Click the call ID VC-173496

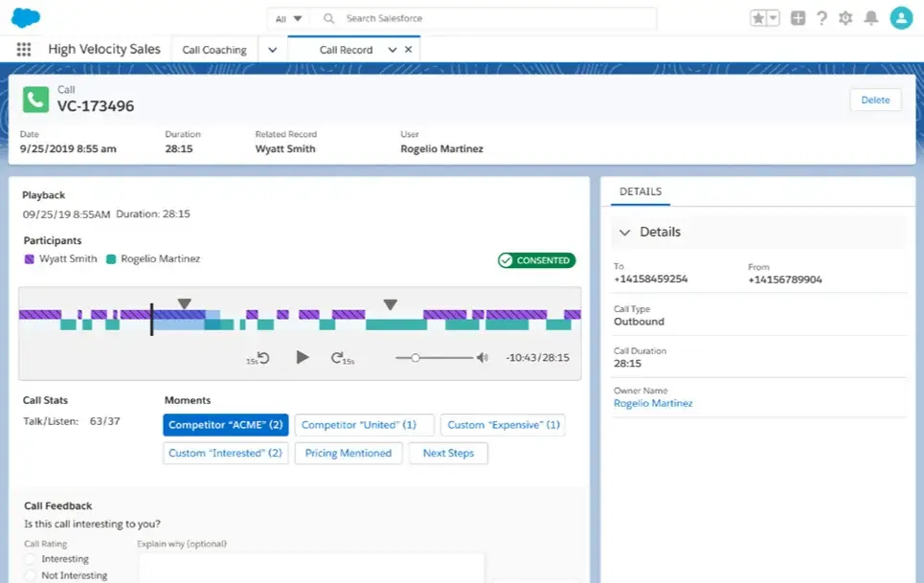[x=96, y=106]
